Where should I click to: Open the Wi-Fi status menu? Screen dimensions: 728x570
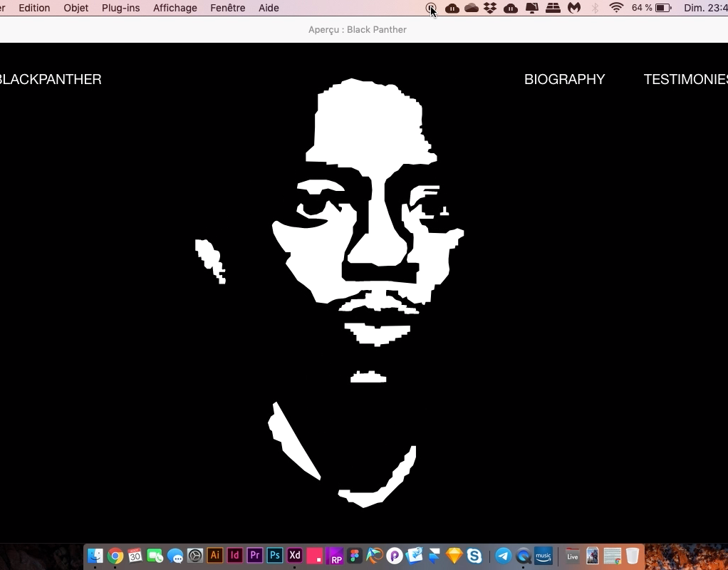[x=616, y=8]
